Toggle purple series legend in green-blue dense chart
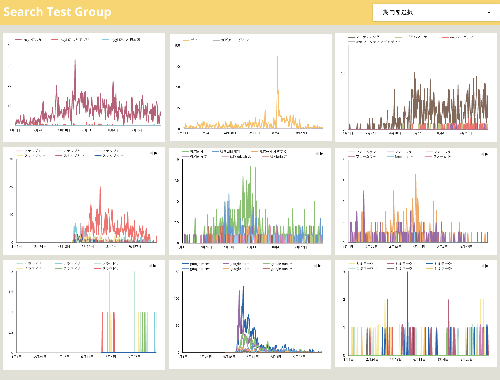The height and width of the screenshot is (380, 500). pos(194,156)
